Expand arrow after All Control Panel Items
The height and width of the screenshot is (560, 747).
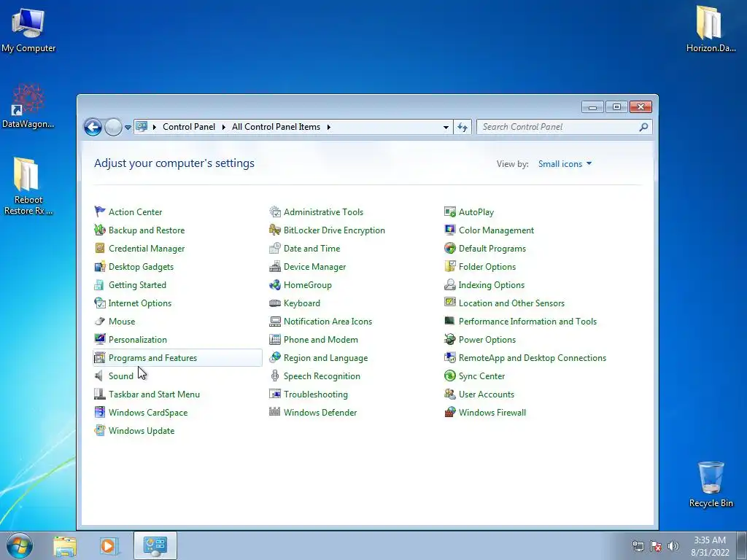tap(329, 127)
